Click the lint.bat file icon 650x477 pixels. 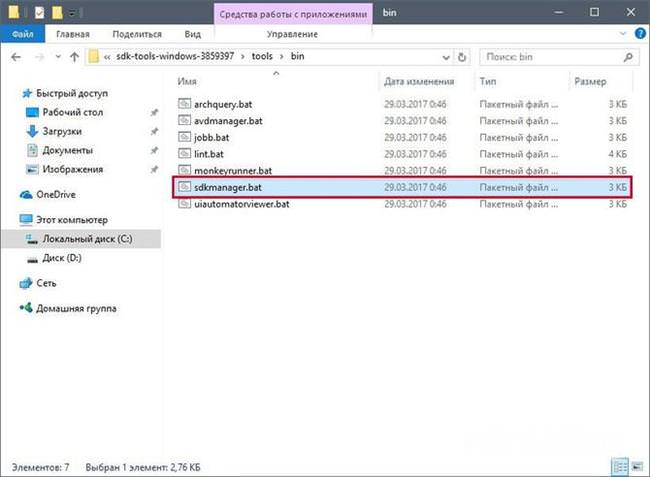click(x=184, y=153)
